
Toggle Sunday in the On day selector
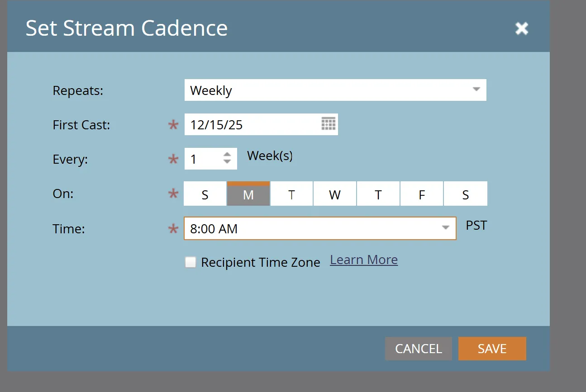[x=205, y=194]
